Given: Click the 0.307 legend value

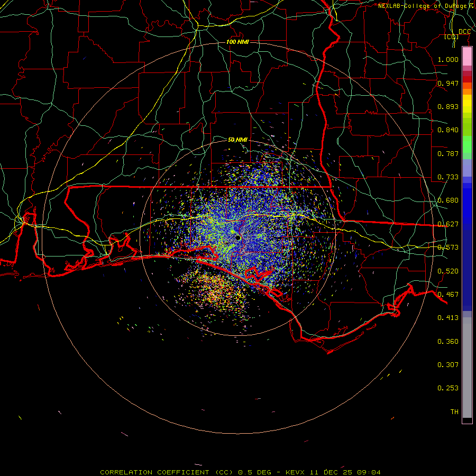Looking at the screenshot, I should [448, 364].
